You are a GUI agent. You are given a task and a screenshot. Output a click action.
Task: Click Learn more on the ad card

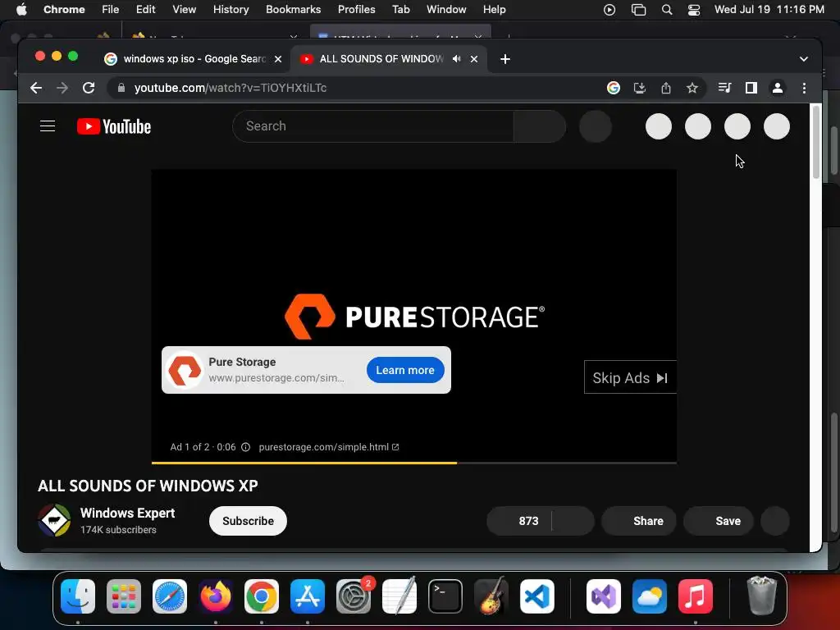tap(405, 370)
